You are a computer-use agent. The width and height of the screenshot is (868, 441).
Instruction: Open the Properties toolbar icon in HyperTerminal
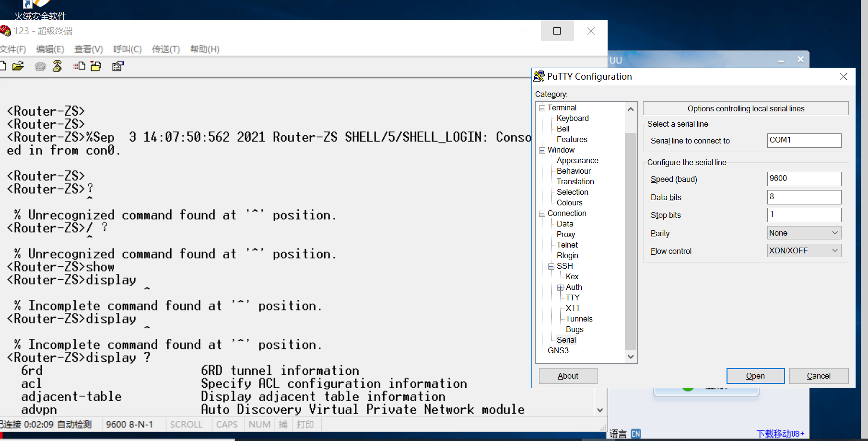coord(117,66)
